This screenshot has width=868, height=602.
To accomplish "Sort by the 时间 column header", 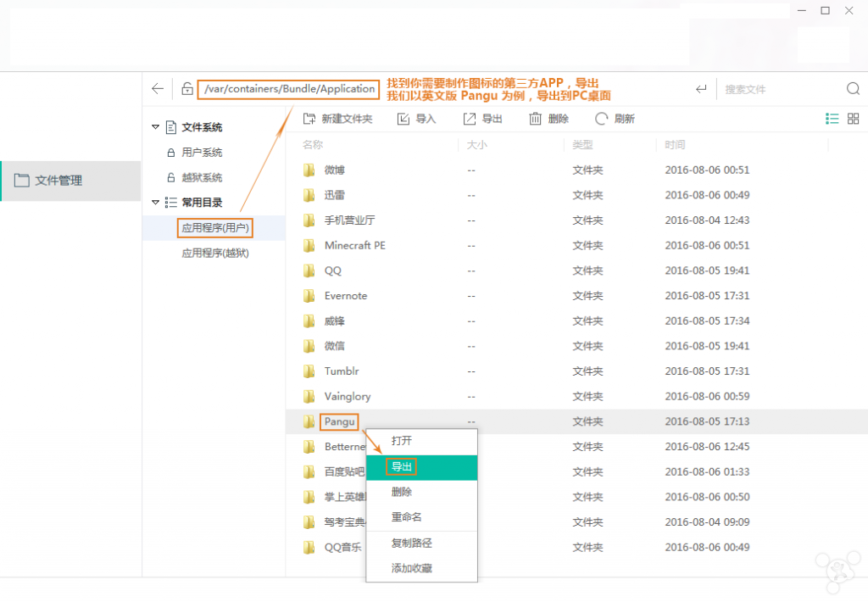I will [x=675, y=144].
